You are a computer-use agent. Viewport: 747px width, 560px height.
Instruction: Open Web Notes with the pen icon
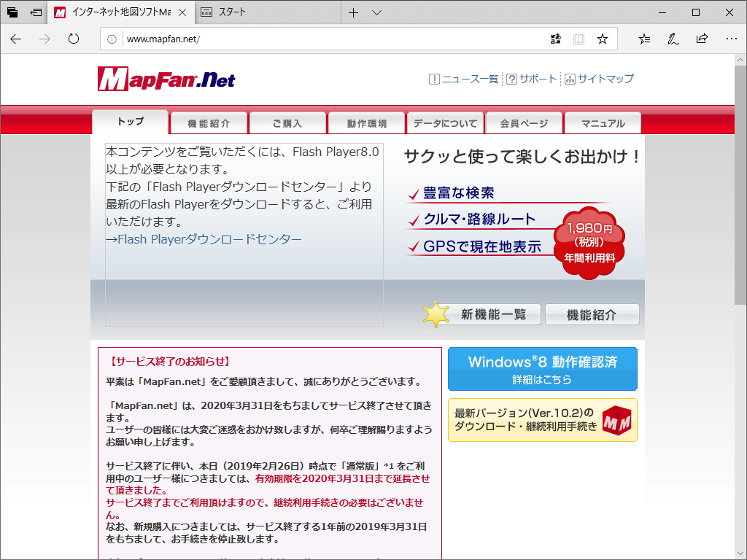[673, 39]
